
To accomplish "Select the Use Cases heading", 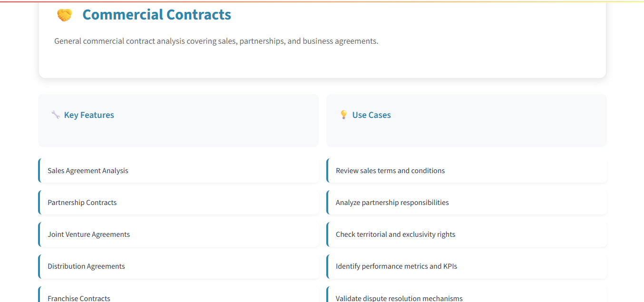I will [x=371, y=115].
